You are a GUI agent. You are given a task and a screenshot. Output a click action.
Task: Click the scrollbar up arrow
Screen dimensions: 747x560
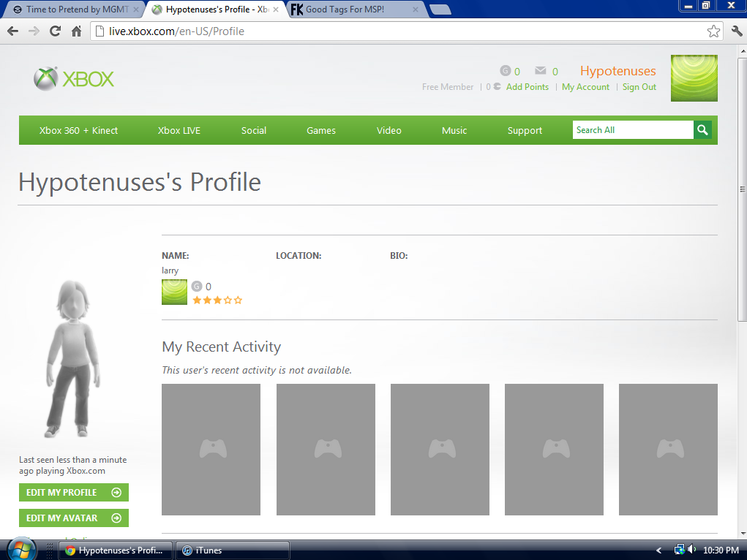[x=742, y=51]
